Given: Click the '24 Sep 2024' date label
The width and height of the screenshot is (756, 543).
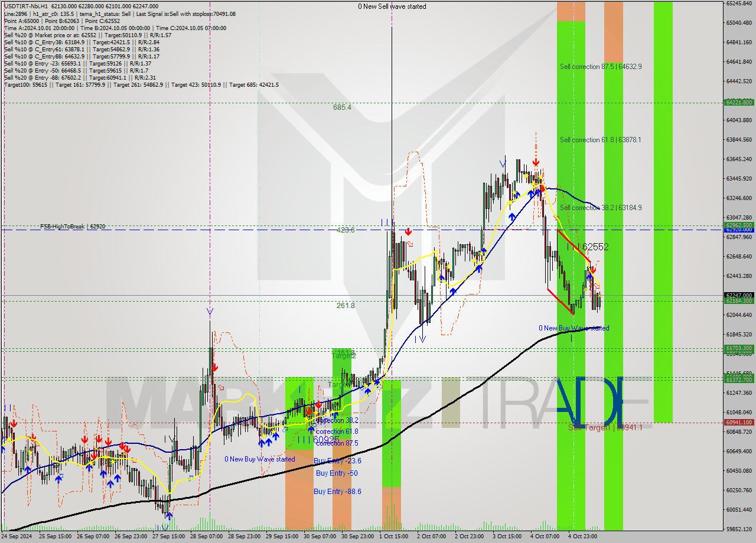Looking at the screenshot, I should point(18,537).
